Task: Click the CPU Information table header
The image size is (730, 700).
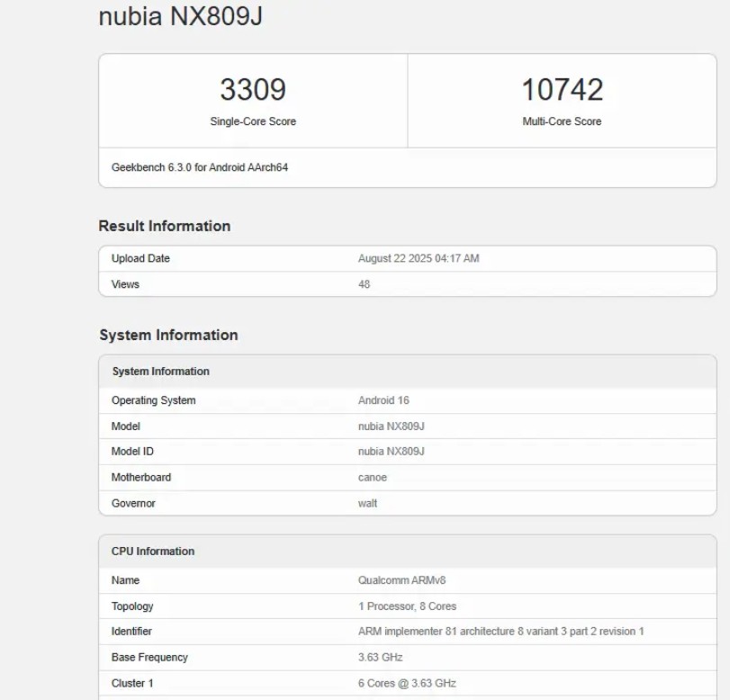Action: point(153,552)
